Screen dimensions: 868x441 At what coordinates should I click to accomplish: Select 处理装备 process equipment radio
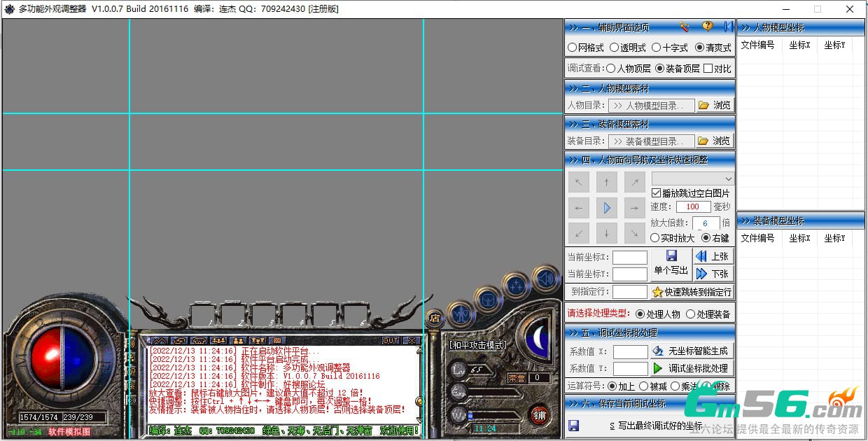tap(708, 314)
